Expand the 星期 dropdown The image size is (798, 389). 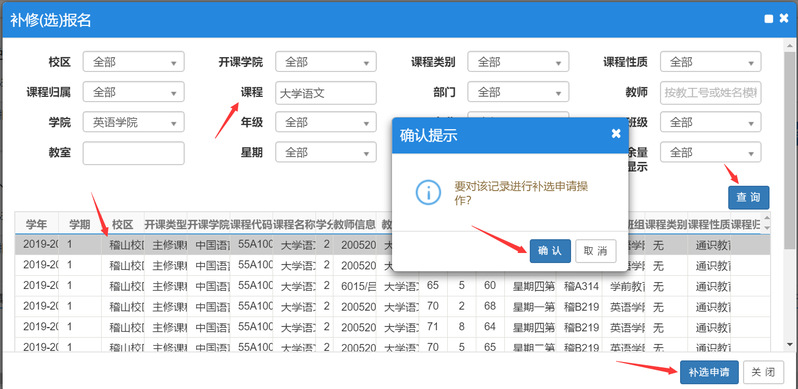[326, 152]
